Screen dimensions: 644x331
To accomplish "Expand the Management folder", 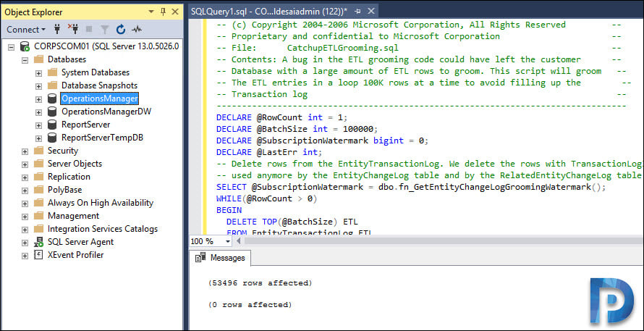I will tap(25, 217).
